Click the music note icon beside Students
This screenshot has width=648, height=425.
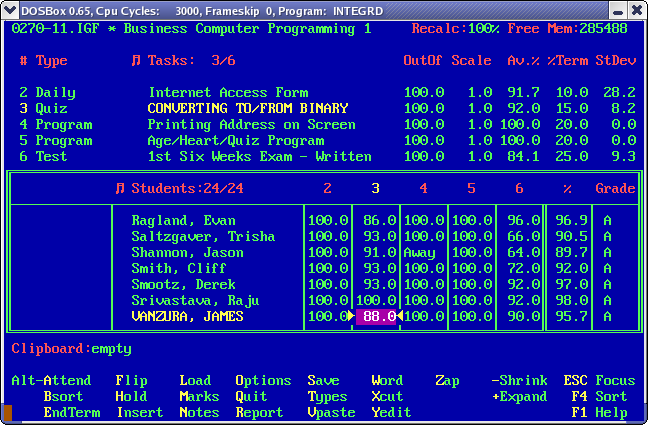[x=120, y=189]
